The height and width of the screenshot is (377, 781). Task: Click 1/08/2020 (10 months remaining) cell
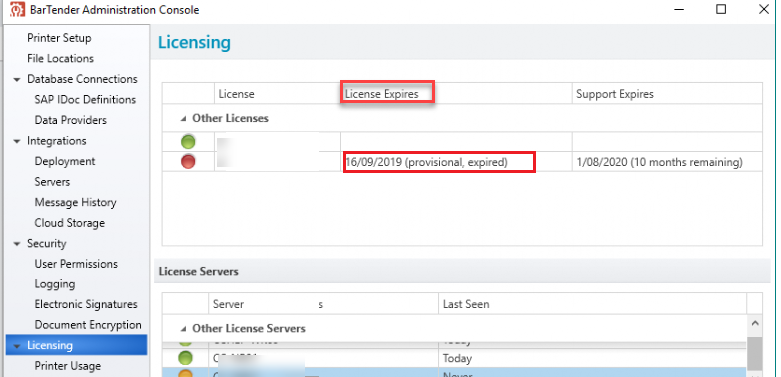(667, 162)
